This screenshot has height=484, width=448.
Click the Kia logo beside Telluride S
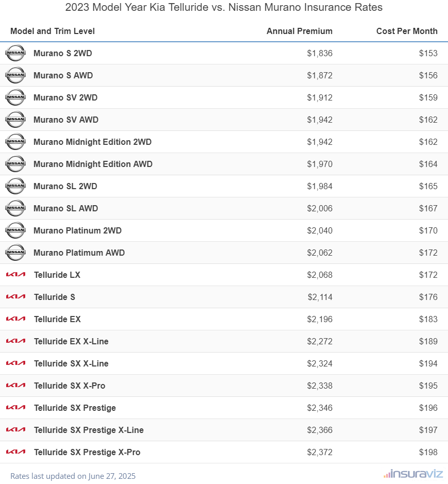(16, 297)
